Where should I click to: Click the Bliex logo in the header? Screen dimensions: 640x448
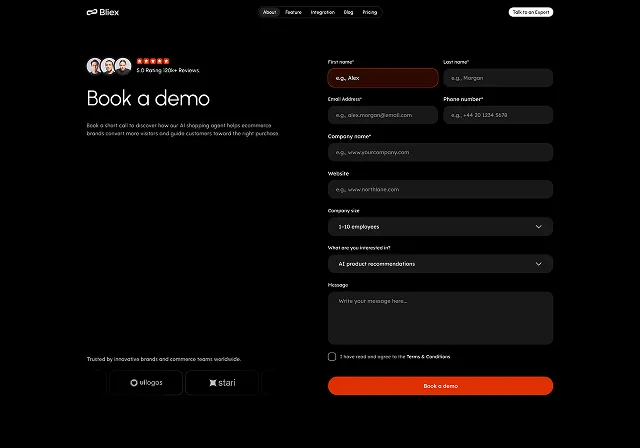[x=103, y=12]
